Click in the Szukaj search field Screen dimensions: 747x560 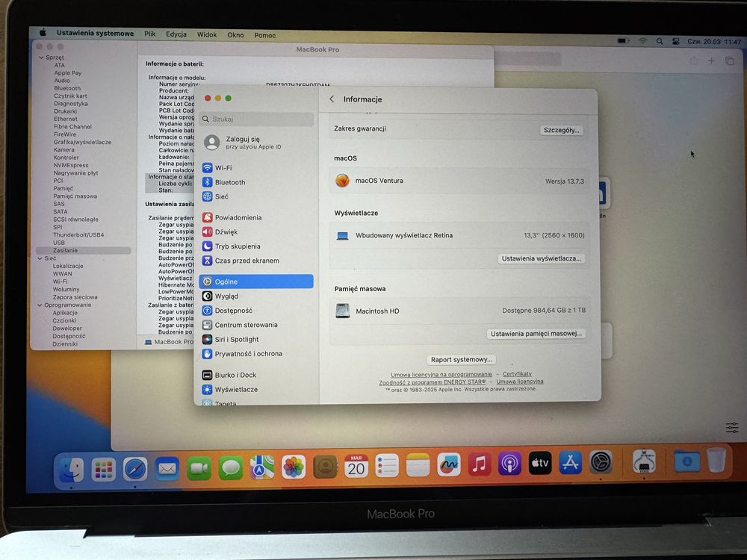[x=257, y=119]
